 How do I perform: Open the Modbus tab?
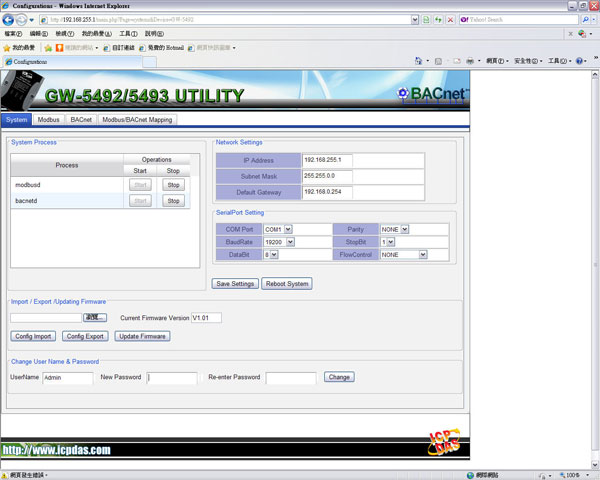tap(49, 120)
